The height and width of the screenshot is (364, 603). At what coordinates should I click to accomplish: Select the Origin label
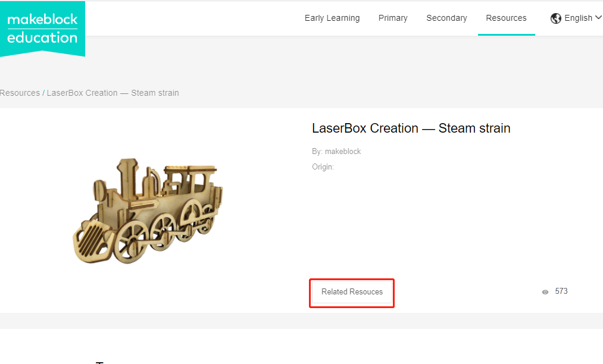(x=323, y=167)
